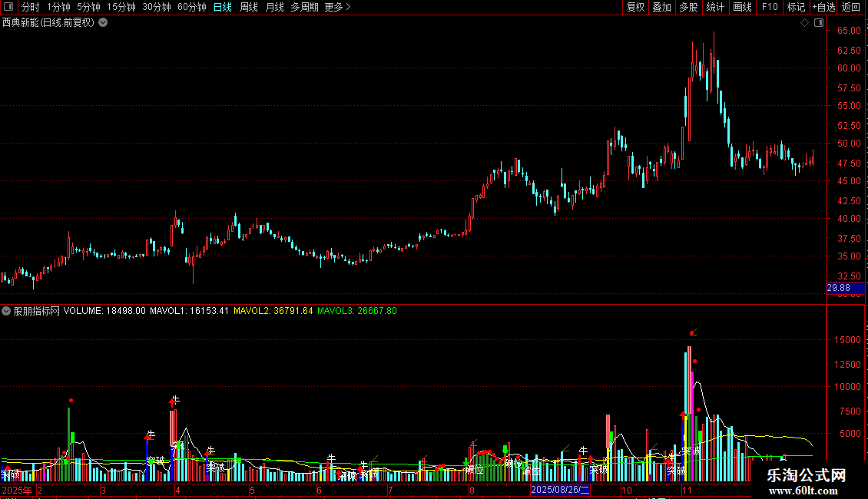Click the diamond icon above price chart
868x499 pixels.
point(805,23)
